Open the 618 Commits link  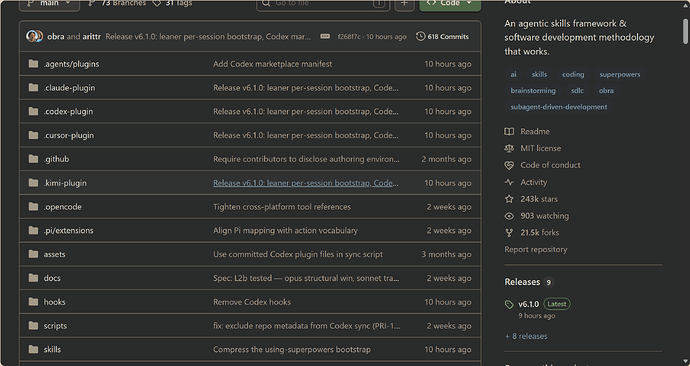point(442,37)
